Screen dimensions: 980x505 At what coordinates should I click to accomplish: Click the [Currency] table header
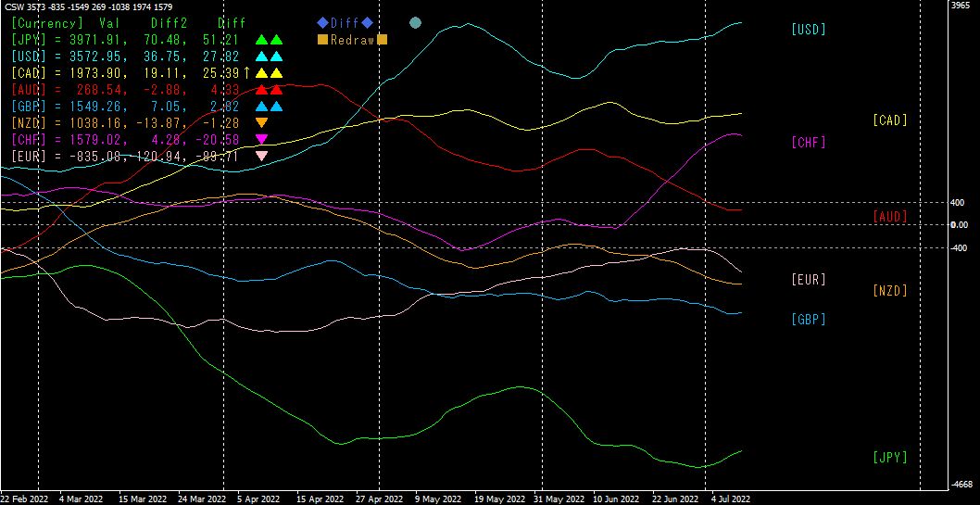47,23
